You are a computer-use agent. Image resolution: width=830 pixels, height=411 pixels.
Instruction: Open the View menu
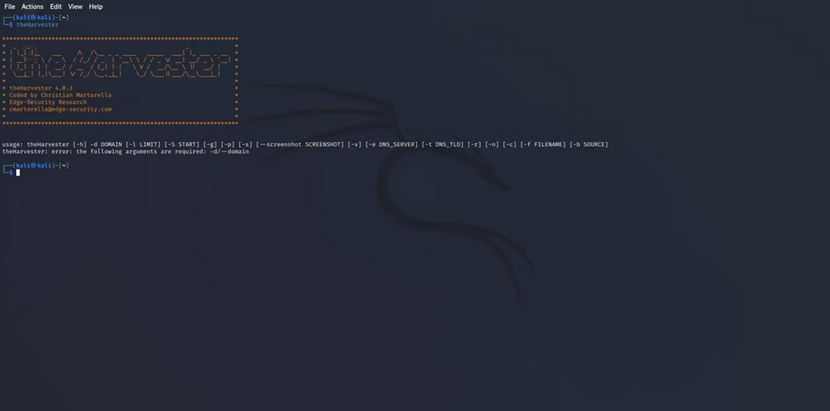coord(75,7)
